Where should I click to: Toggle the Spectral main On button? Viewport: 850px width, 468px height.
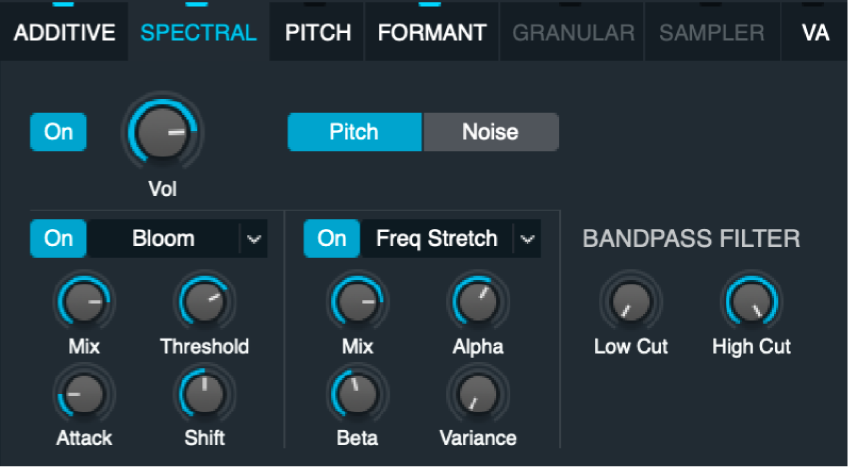pyautogui.click(x=58, y=132)
